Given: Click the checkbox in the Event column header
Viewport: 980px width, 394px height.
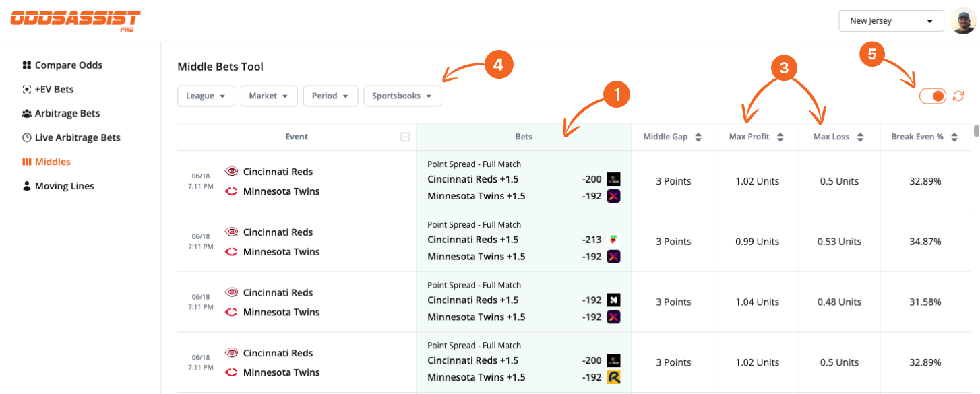Looking at the screenshot, I should 405,136.
